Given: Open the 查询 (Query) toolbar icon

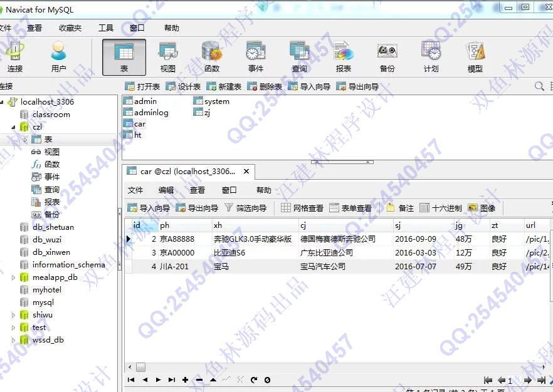Looking at the screenshot, I should click(300, 57).
